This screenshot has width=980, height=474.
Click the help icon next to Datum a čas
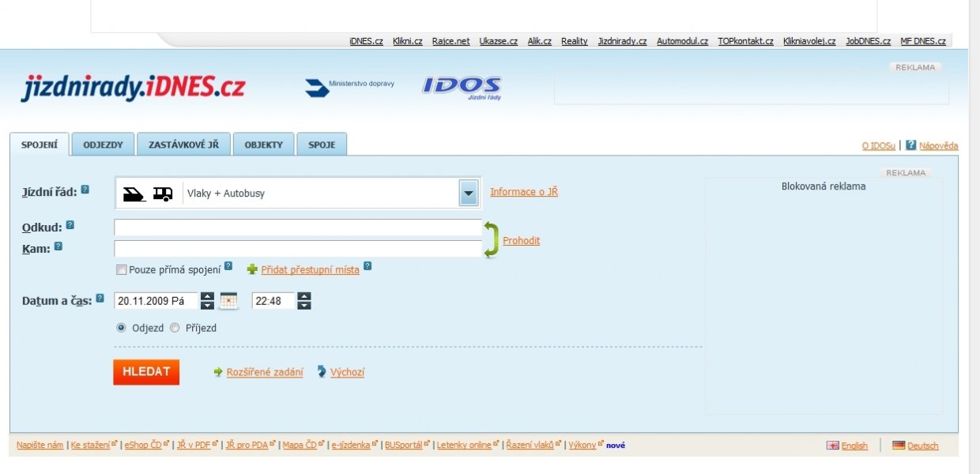point(100,299)
